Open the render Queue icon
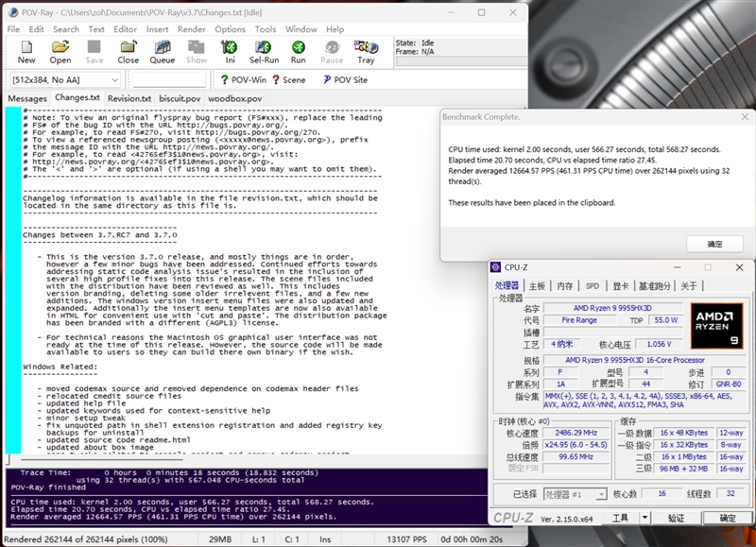Screen dimensions: 756x547 click(x=162, y=47)
